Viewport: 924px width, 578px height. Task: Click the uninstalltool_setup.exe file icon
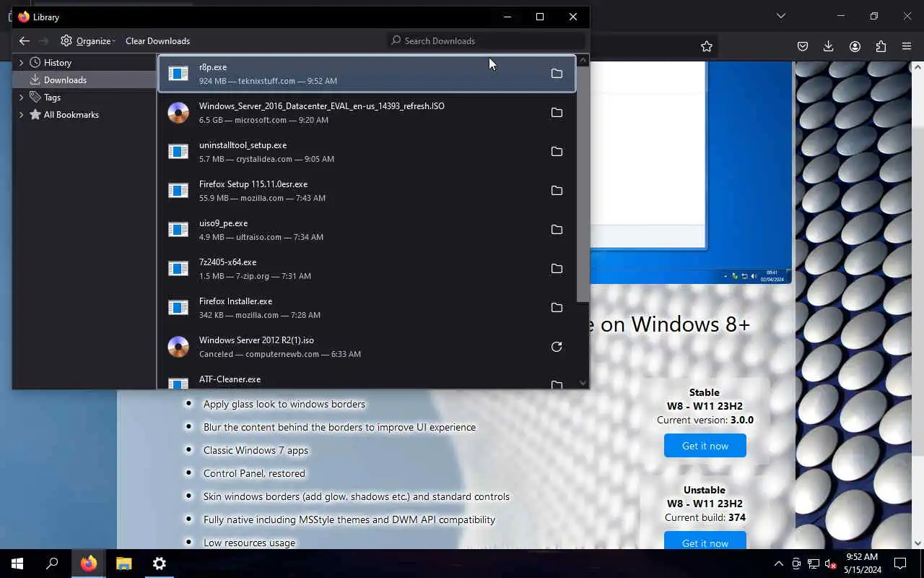(x=178, y=152)
